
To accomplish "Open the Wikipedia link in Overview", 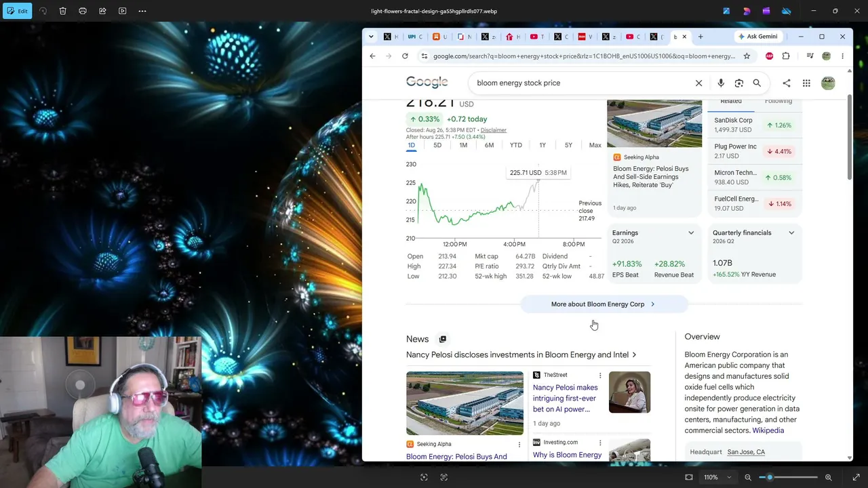I will click(768, 430).
